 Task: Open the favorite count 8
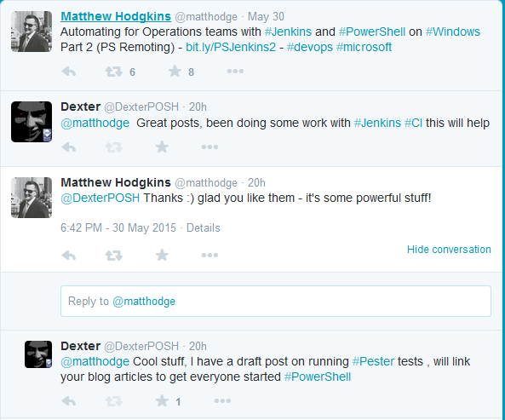point(191,72)
